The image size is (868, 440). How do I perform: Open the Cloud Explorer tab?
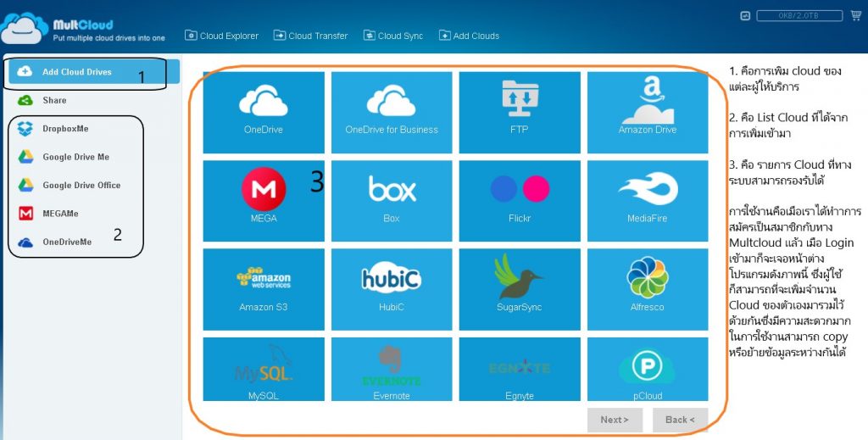[x=221, y=36]
